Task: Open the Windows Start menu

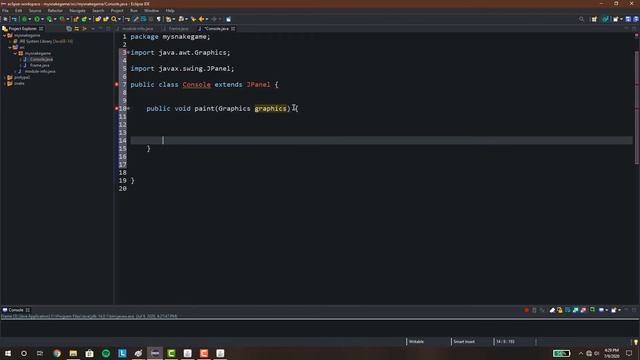Action: (8, 353)
